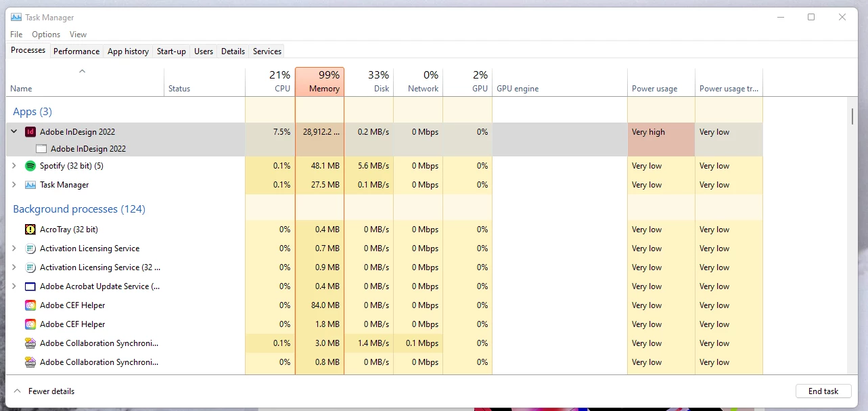The image size is (868, 411).
Task: Click the child Adobe InDesign 2022 window icon
Action: tap(41, 149)
